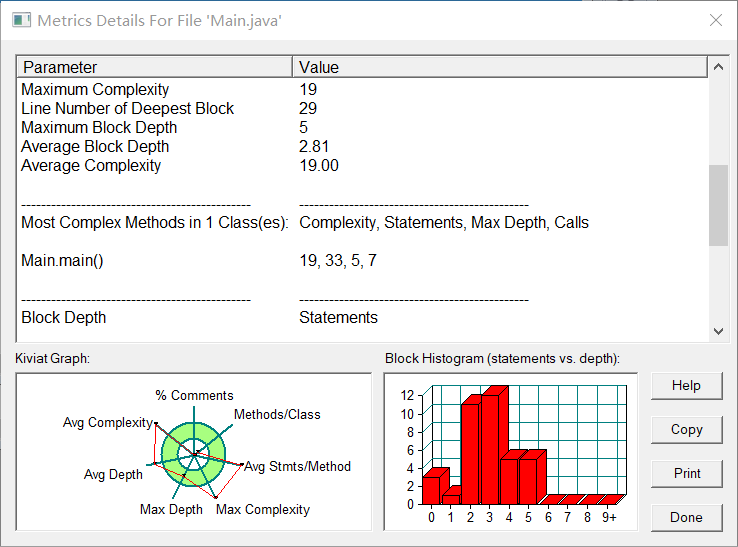738x547 pixels.
Task: Click the metrics window title icon
Action: pos(21,20)
